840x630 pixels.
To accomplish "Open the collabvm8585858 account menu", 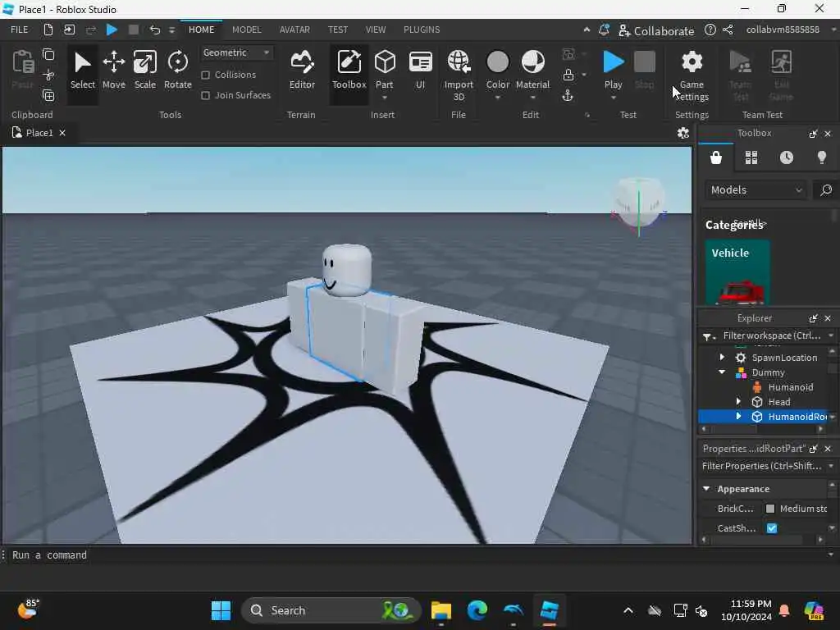I will tap(783, 30).
